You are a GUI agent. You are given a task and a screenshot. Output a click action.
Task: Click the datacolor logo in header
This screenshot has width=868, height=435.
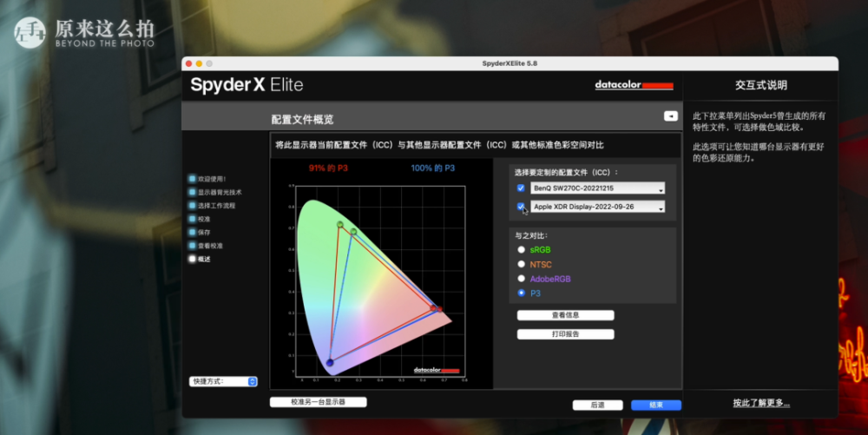click(x=634, y=85)
